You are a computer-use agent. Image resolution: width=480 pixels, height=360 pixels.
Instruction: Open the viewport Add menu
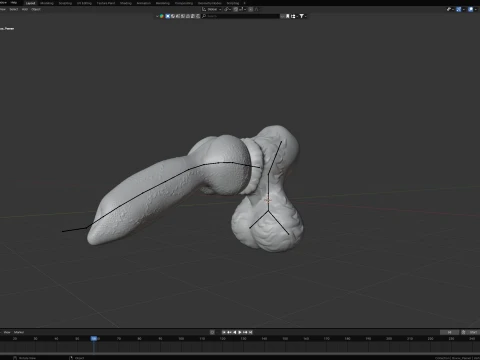tap(25, 9)
